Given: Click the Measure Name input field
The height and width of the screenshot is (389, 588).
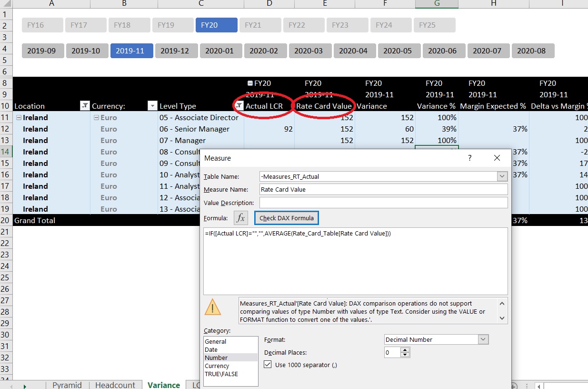Looking at the screenshot, I should click(x=383, y=189).
